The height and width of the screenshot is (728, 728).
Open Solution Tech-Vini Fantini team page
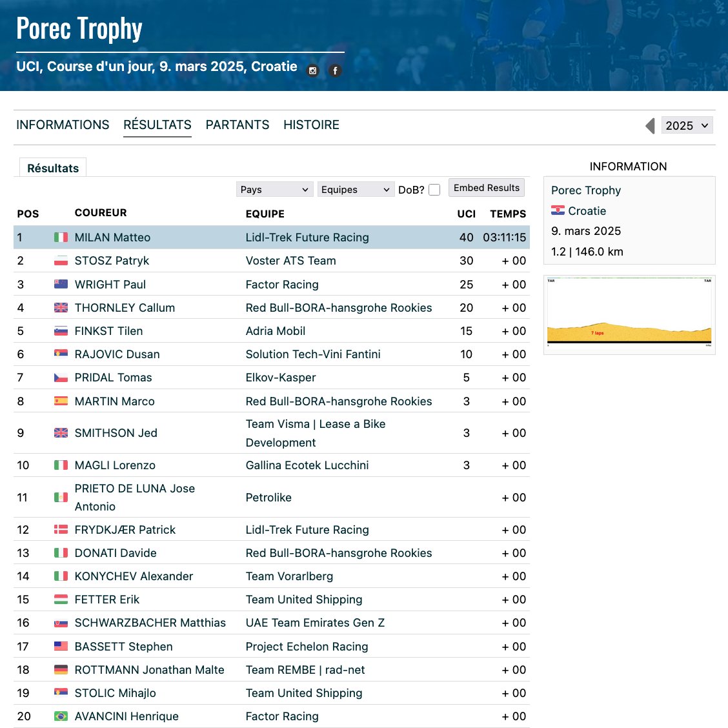[x=313, y=354]
